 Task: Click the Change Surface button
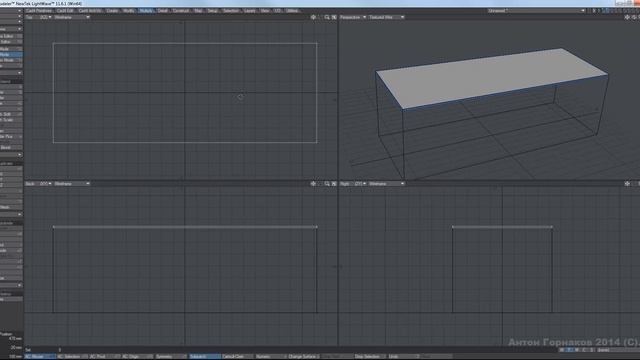click(x=303, y=356)
